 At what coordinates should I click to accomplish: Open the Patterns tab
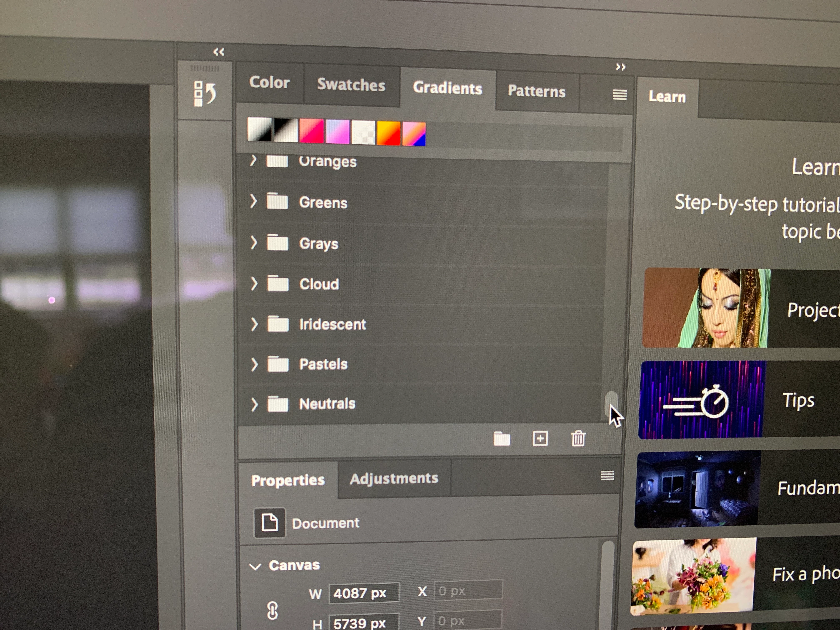click(536, 91)
